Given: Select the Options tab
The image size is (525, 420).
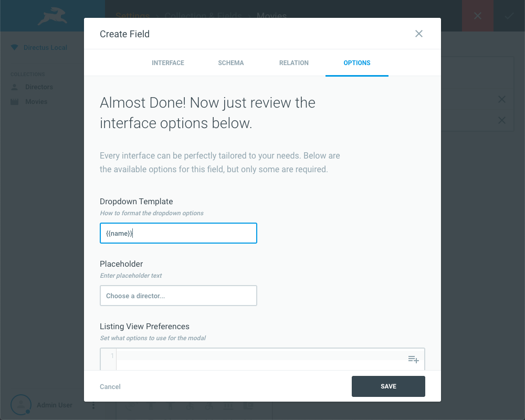Looking at the screenshot, I should 356,63.
